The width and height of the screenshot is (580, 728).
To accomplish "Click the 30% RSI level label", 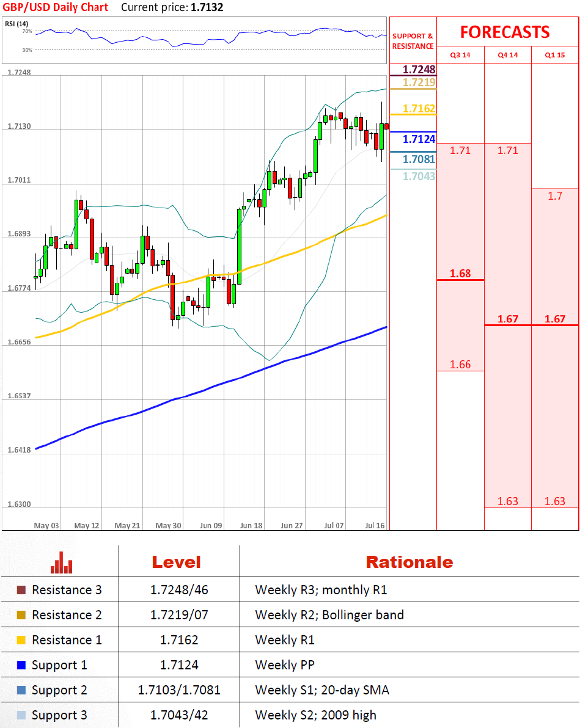I will [27, 49].
